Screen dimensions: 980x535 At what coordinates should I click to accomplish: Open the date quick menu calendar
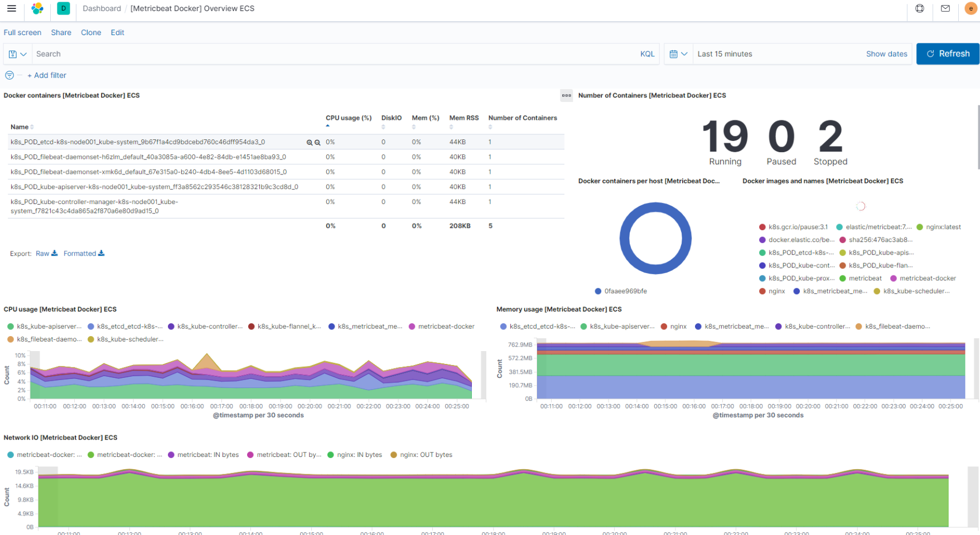click(678, 54)
